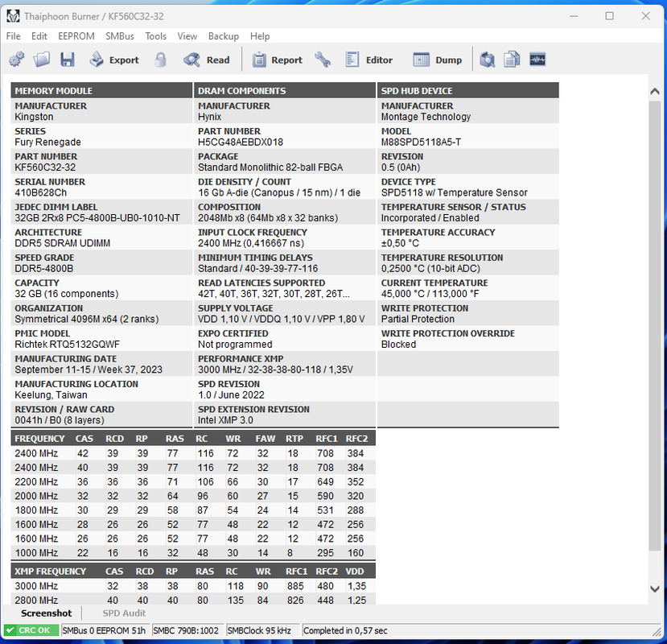Click the scroll up arrow
Image resolution: width=667 pixels, height=644 pixels.
pyautogui.click(x=655, y=91)
